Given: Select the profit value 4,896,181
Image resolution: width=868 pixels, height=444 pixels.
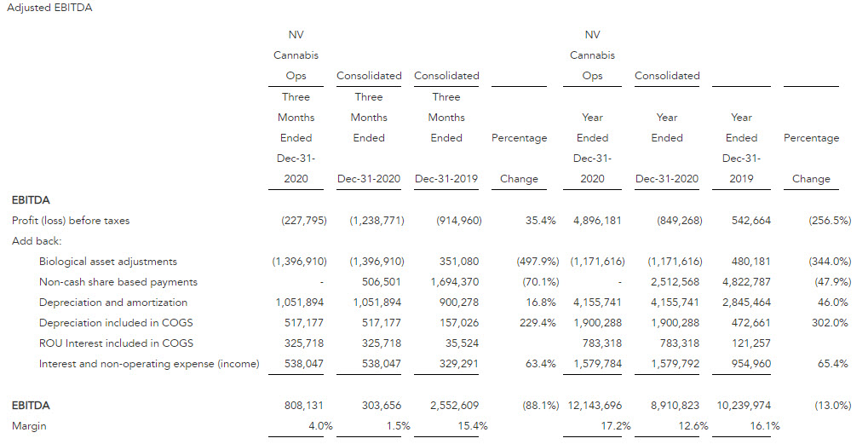Looking at the screenshot, I should click(x=597, y=220).
